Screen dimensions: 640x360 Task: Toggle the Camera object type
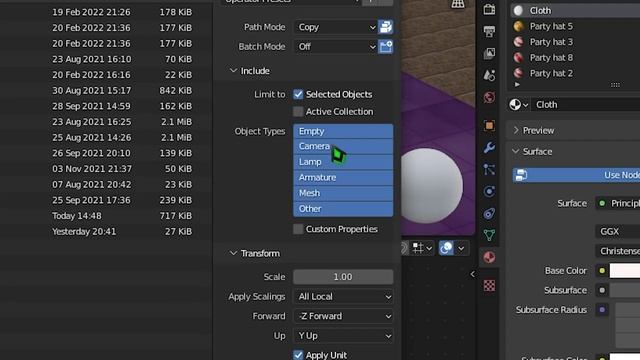click(343, 146)
